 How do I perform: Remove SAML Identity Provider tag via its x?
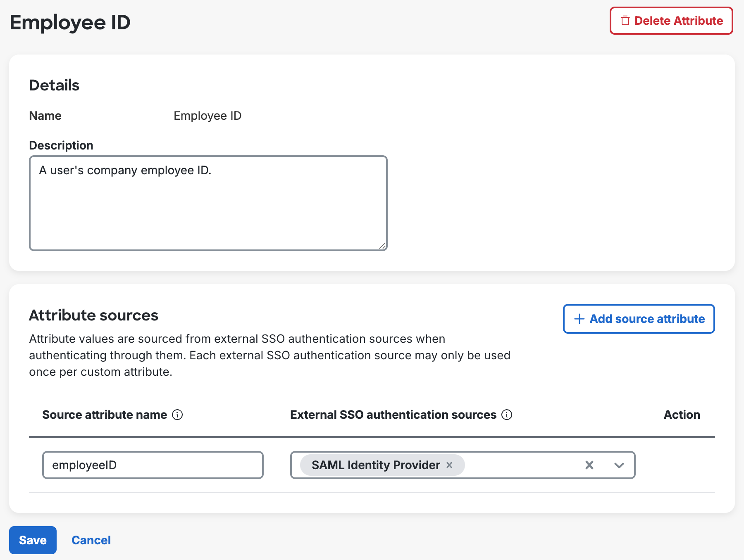[451, 465]
